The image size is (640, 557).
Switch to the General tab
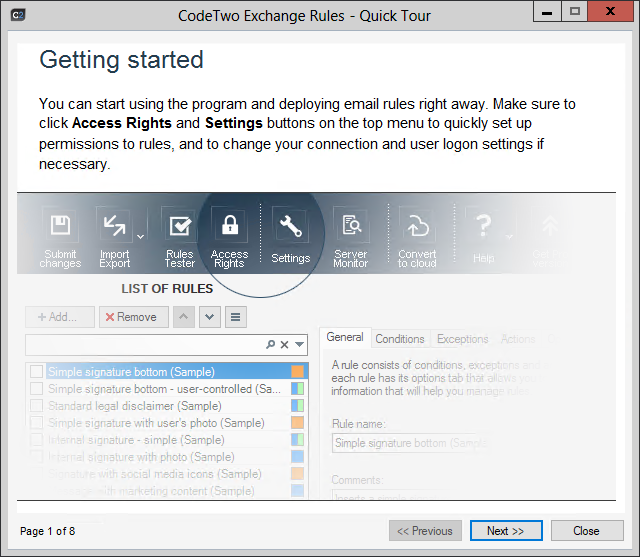345,337
